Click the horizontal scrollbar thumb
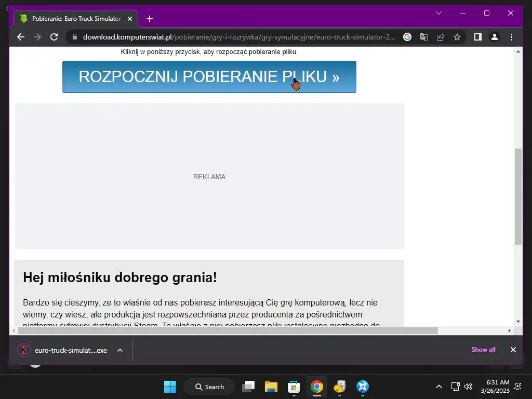This screenshot has width=532, height=399. coord(228,330)
